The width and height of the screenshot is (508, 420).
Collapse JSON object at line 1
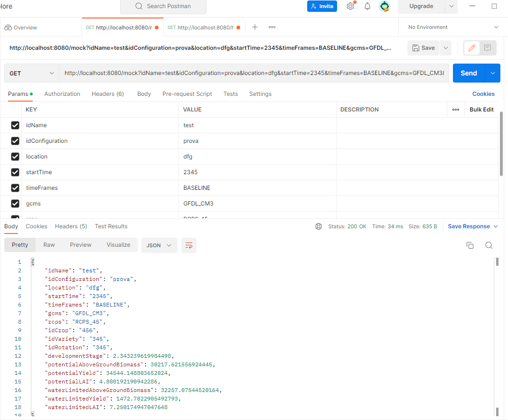click(32, 262)
